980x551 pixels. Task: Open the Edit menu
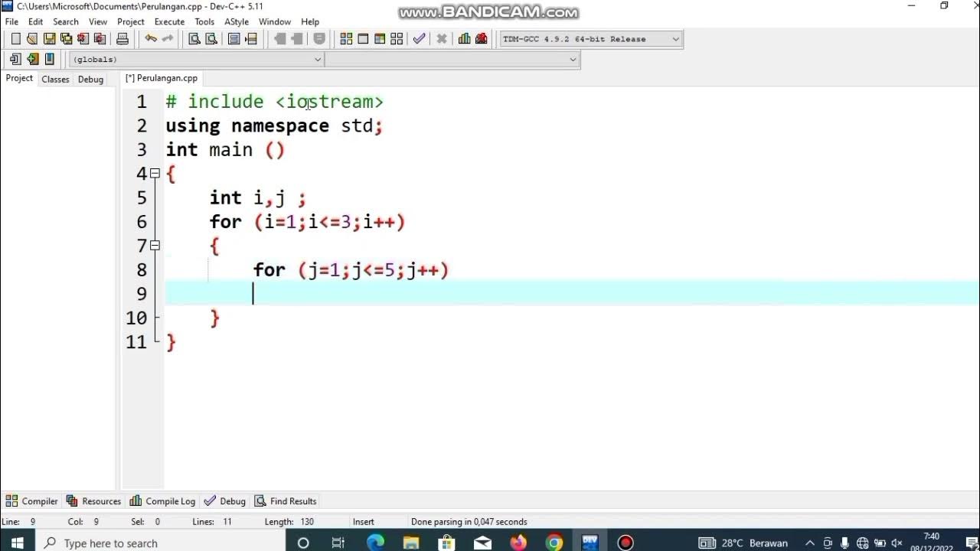(36, 21)
